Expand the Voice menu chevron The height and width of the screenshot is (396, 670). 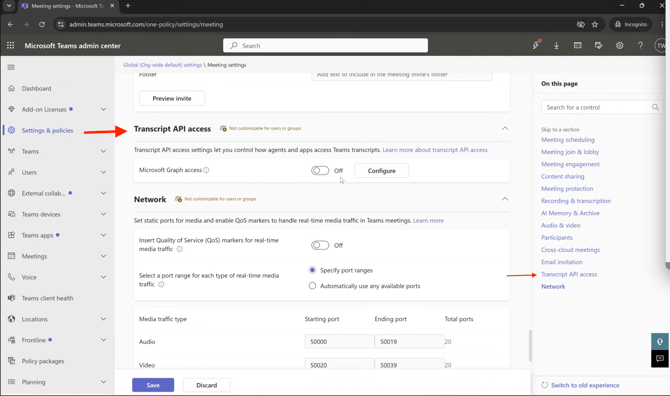(x=103, y=277)
